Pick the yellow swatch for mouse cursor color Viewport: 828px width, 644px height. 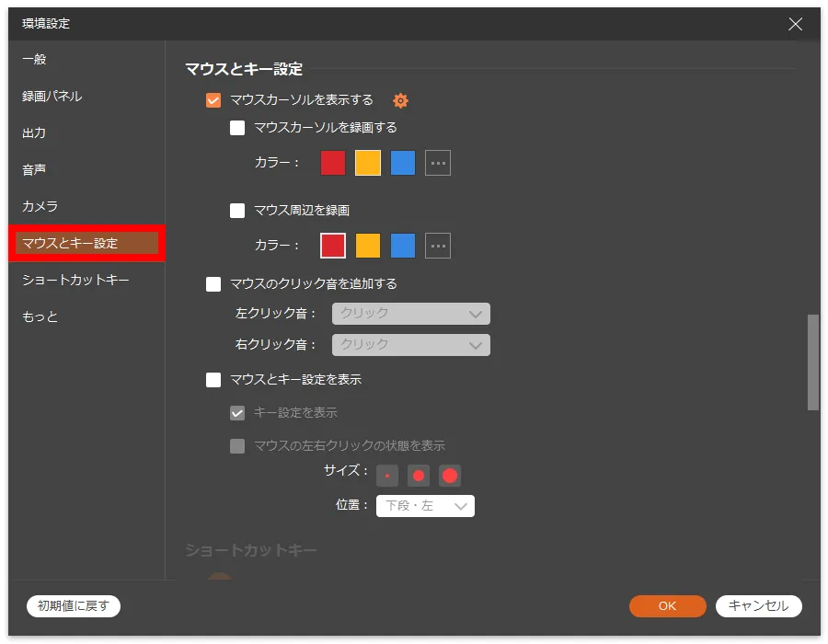(x=368, y=163)
